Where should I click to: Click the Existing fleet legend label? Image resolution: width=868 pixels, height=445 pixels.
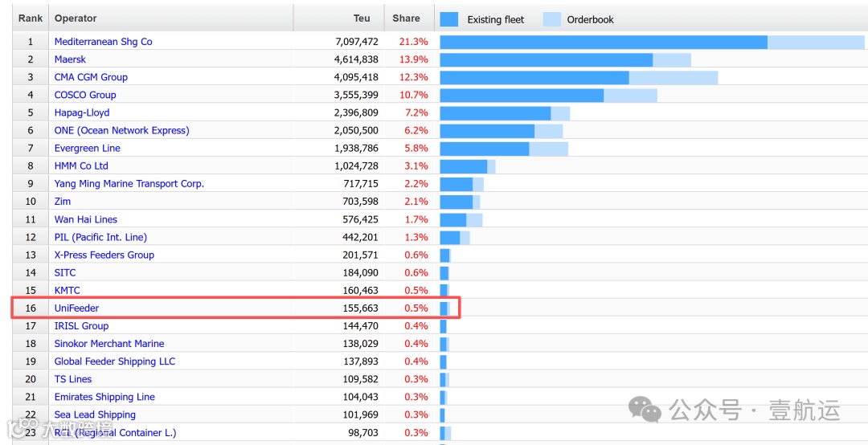(495, 19)
